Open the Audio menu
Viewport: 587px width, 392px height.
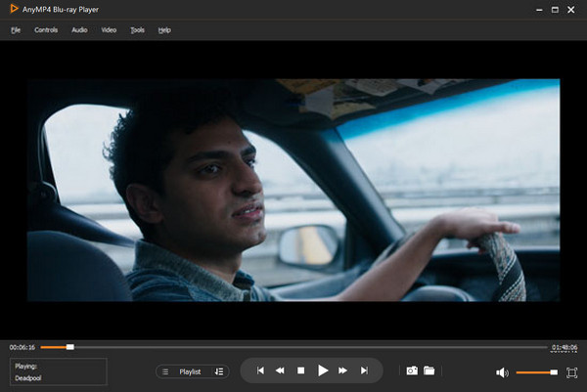(79, 30)
